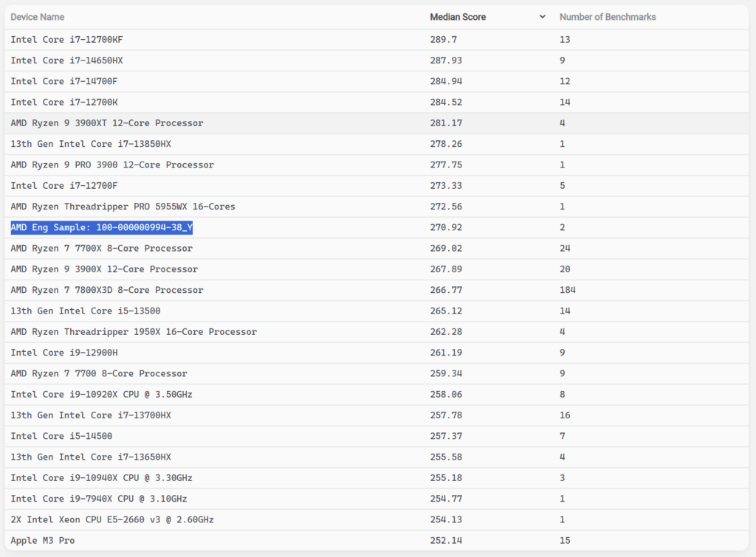Viewport: 756px width, 557px height.
Task: Select Intel Core i7-14700F device name
Action: point(64,81)
